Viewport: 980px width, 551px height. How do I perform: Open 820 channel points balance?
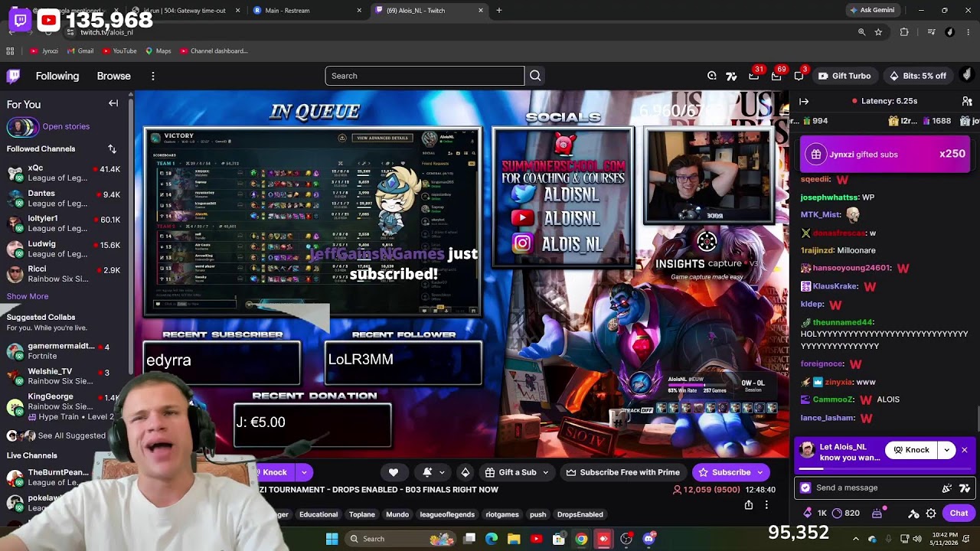tap(846, 514)
